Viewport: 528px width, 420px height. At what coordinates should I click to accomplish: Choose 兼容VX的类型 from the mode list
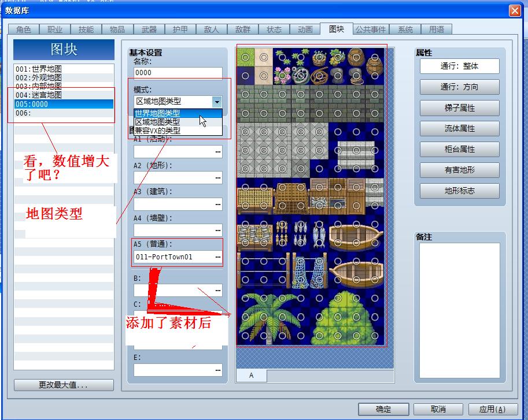(178, 131)
